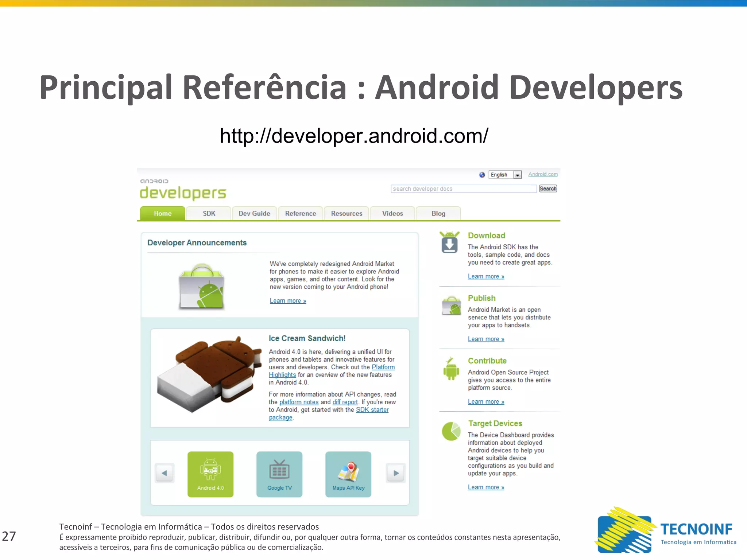Open the Resources tab
The image size is (747, 560).
347,213
